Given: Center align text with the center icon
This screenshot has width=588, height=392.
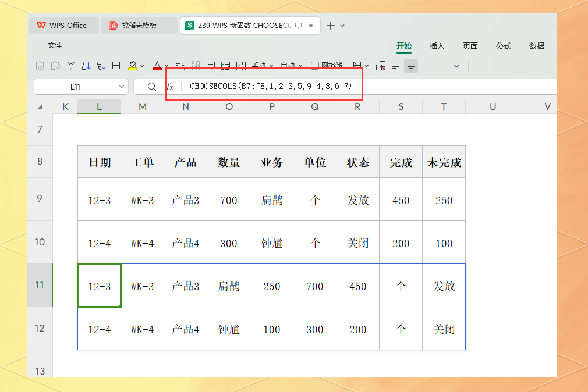Looking at the screenshot, I should pos(411,66).
